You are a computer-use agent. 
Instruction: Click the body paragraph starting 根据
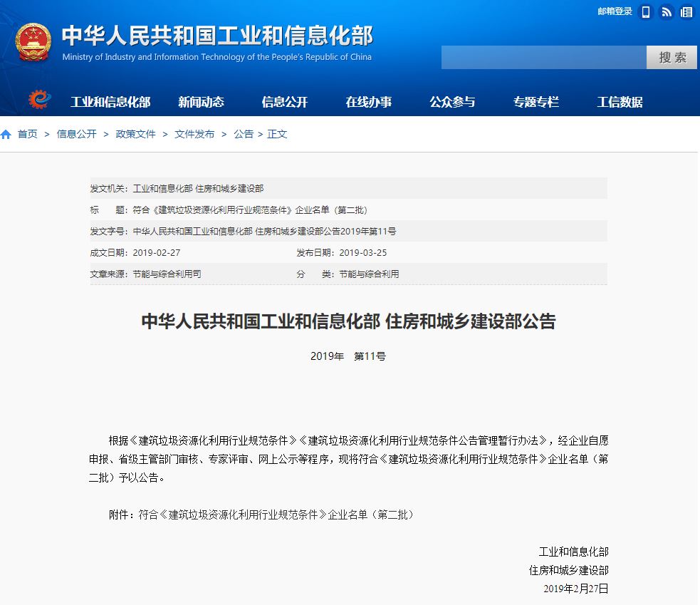pos(349,459)
